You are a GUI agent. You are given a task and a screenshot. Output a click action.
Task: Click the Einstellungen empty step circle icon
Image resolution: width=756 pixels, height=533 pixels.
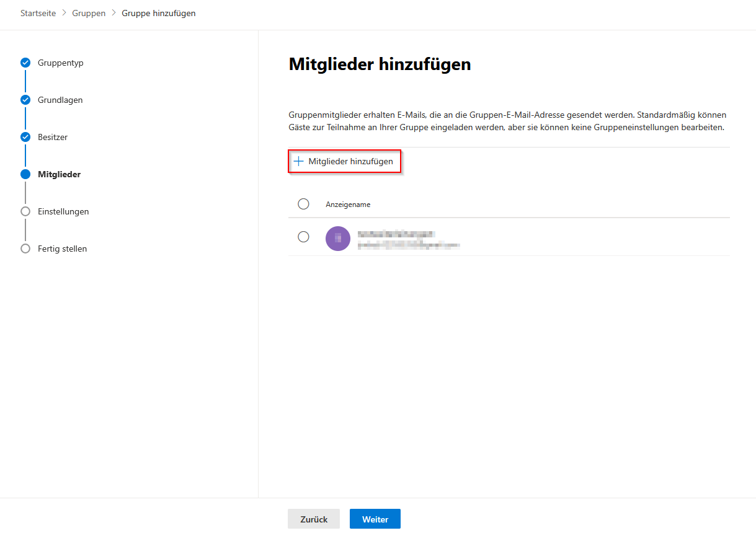click(x=25, y=211)
